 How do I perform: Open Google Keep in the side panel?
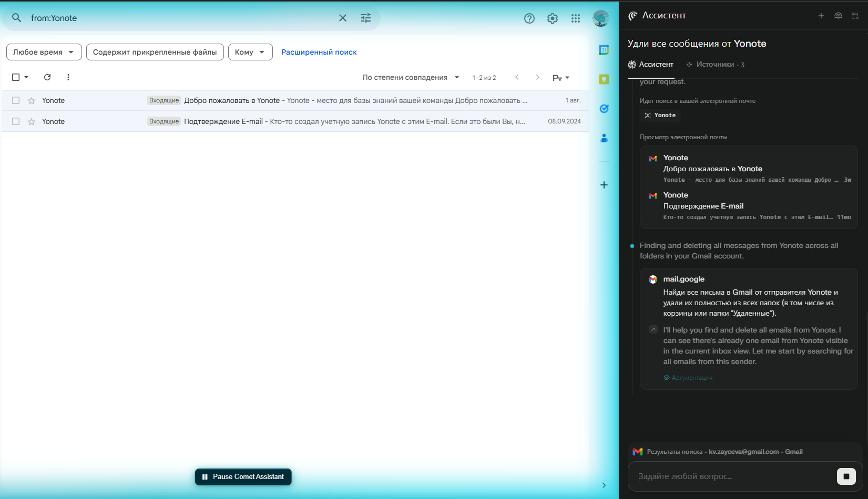[x=604, y=79]
